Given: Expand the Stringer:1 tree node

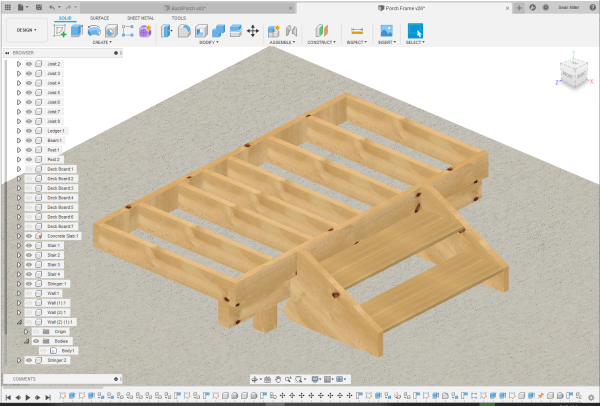Looking at the screenshot, I should [x=19, y=284].
